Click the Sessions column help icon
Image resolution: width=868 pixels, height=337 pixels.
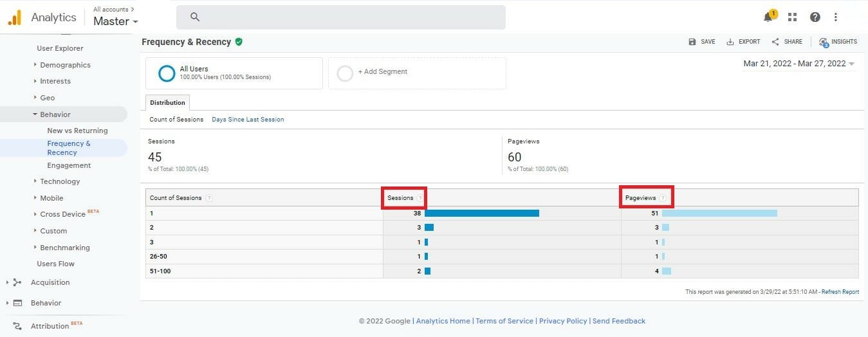tap(420, 198)
